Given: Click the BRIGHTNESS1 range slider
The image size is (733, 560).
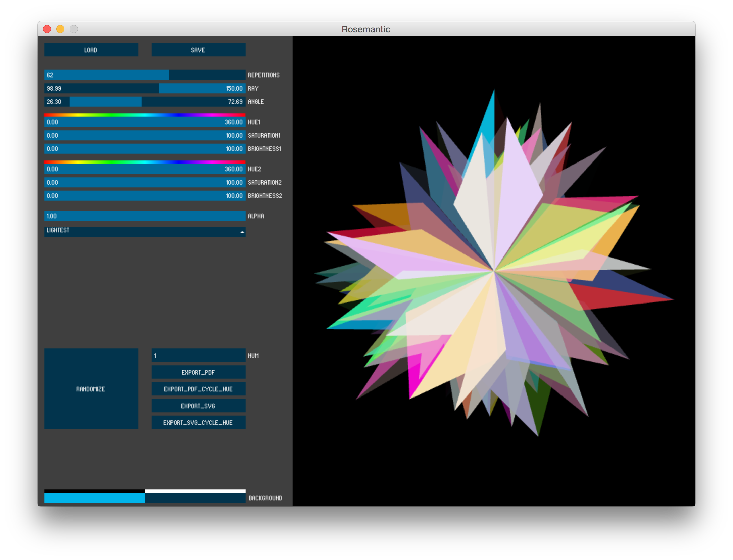Looking at the screenshot, I should pyautogui.click(x=145, y=149).
